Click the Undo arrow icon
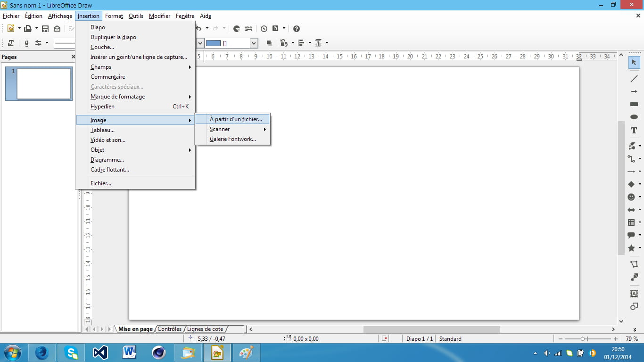 [199, 28]
